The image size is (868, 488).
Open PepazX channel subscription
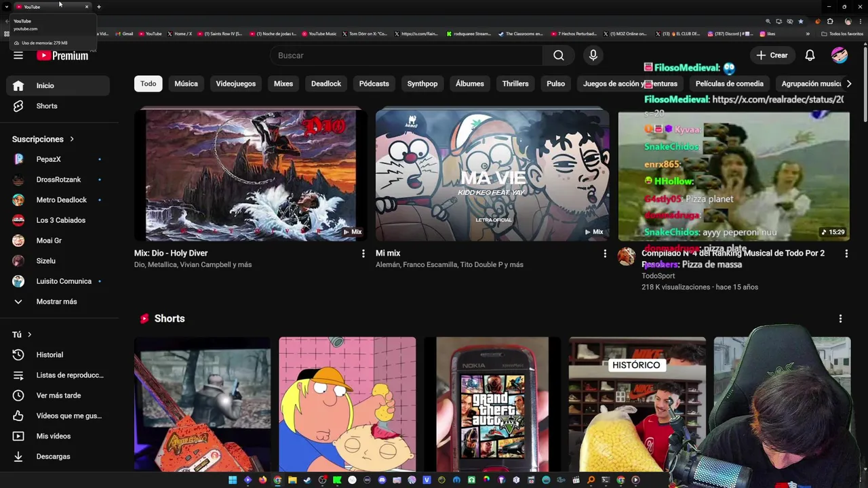click(x=58, y=159)
